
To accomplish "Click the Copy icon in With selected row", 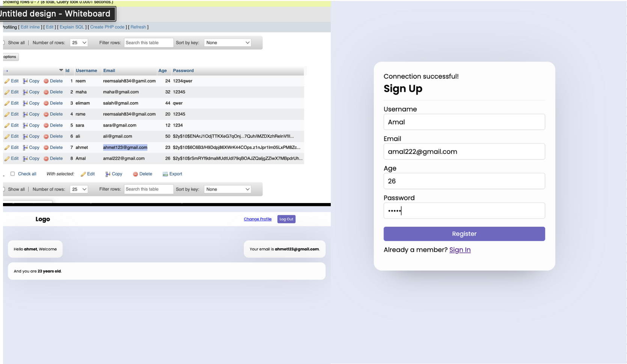I will tap(108, 174).
